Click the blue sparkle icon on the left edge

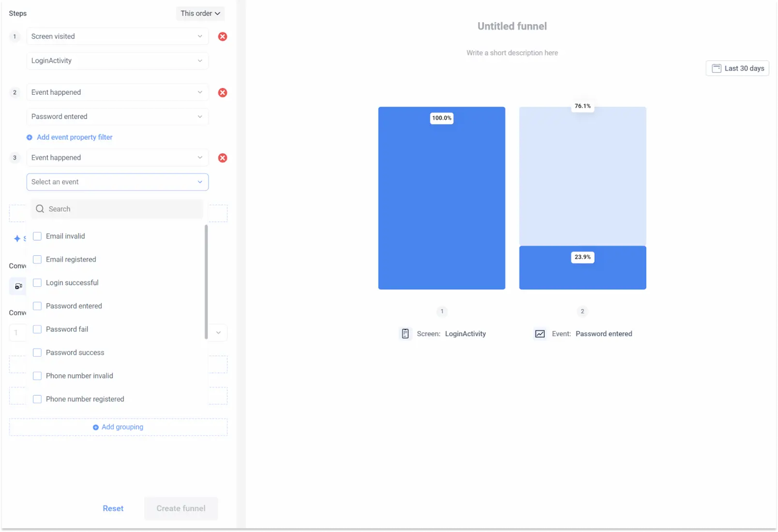(x=17, y=238)
